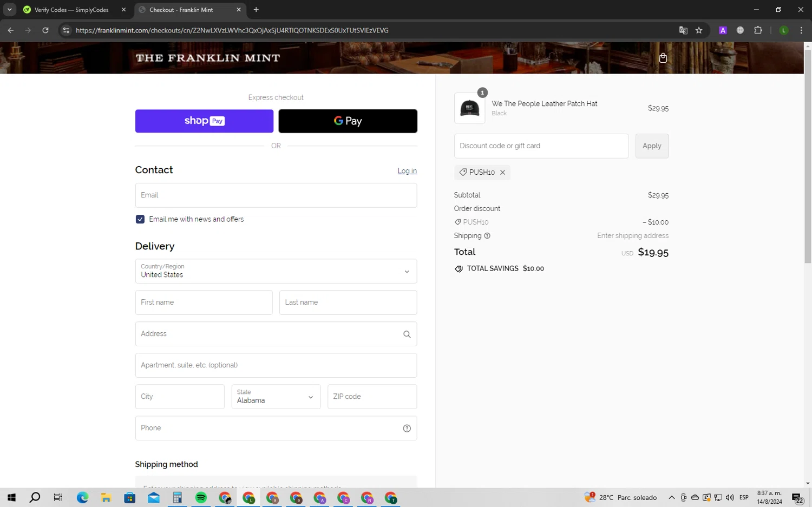Open the Phone field help icon
The width and height of the screenshot is (812, 507).
407,429
